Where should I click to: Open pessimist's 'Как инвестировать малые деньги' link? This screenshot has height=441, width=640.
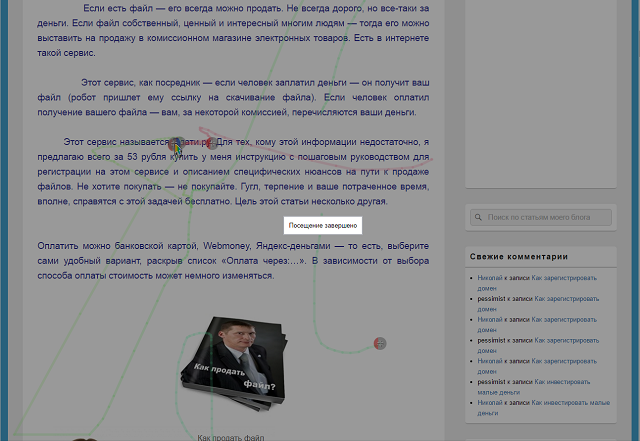pyautogui.click(x=560, y=381)
